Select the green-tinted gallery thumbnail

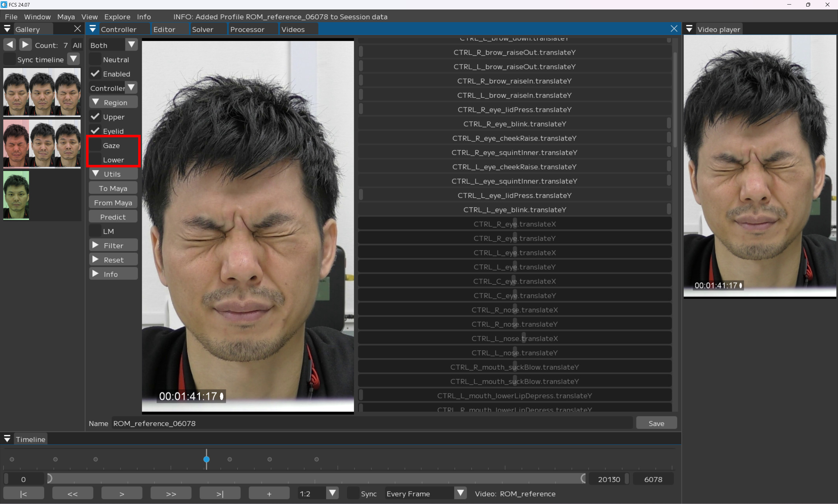pos(16,195)
